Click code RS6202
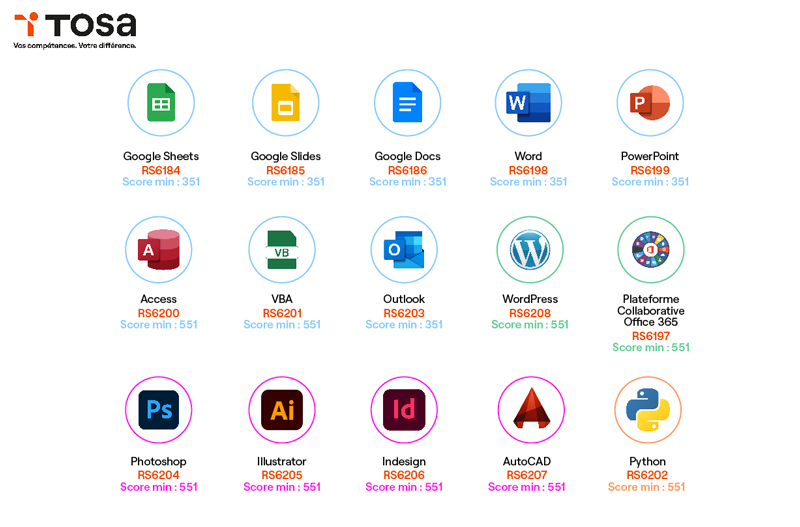Viewport: 800px width, 527px height. pyautogui.click(x=647, y=475)
